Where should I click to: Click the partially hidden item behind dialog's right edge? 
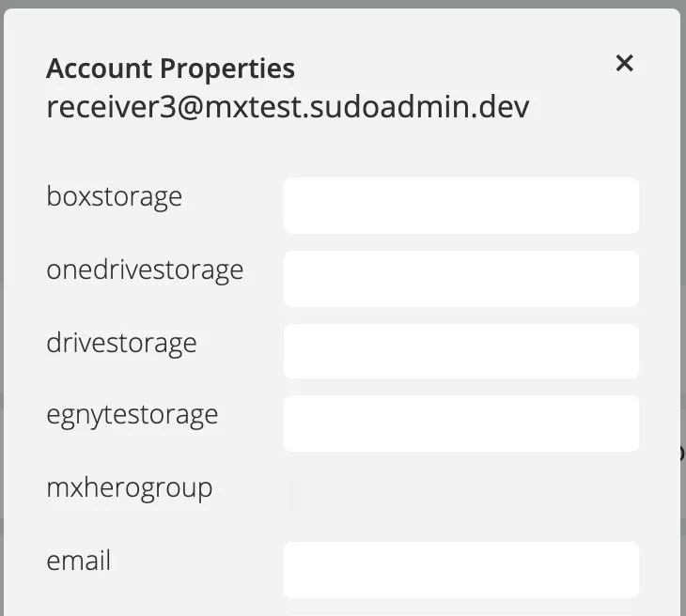(x=682, y=454)
